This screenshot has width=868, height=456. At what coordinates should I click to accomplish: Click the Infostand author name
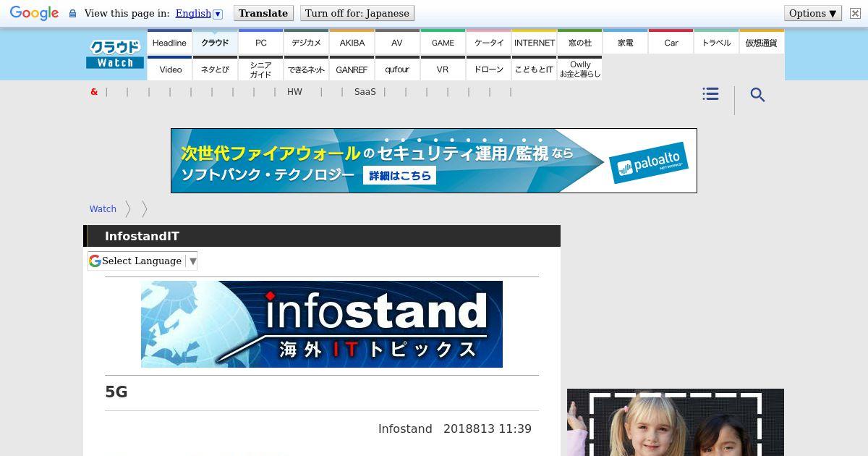coord(405,428)
